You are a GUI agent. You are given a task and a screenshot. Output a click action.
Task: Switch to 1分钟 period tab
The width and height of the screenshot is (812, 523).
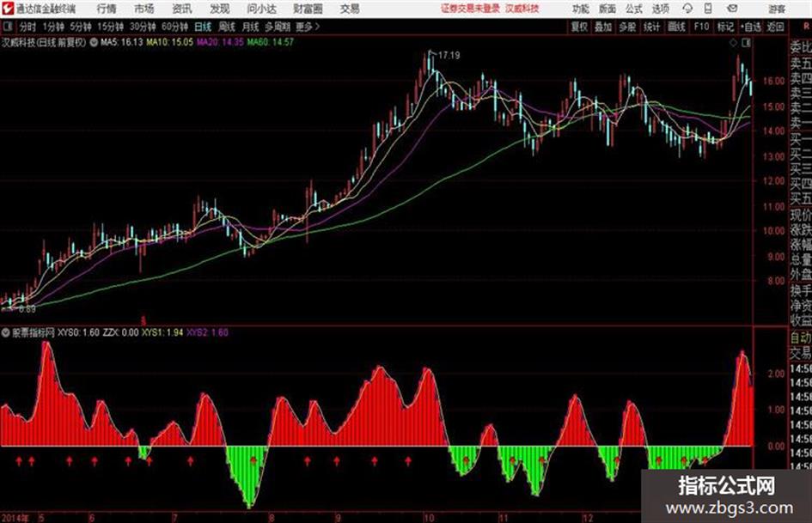(x=53, y=27)
